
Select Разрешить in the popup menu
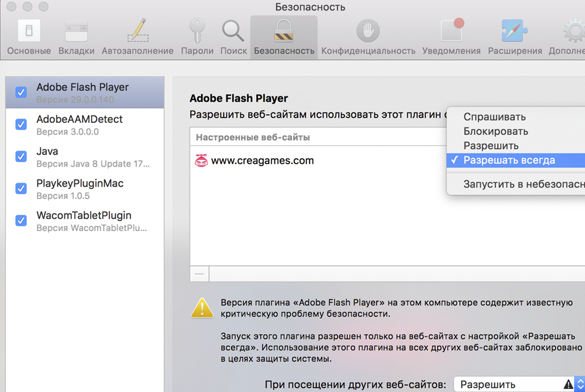click(491, 146)
